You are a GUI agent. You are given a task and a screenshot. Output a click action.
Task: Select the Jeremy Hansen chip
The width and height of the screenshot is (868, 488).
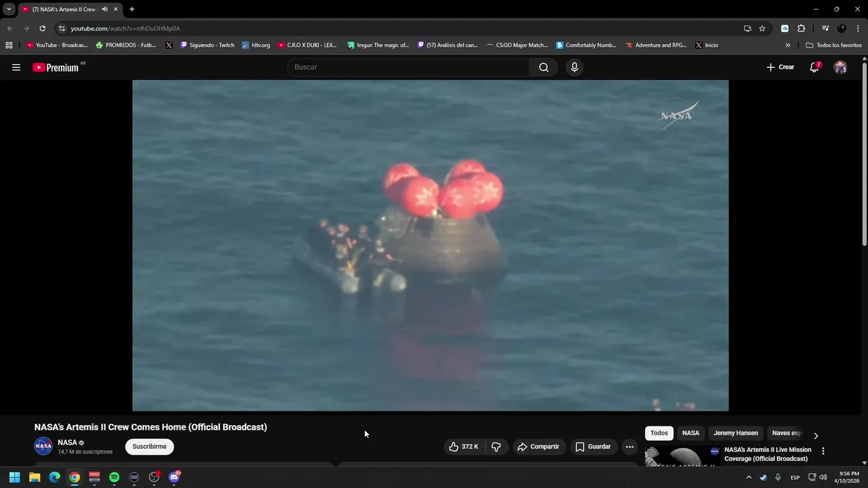pyautogui.click(x=736, y=433)
